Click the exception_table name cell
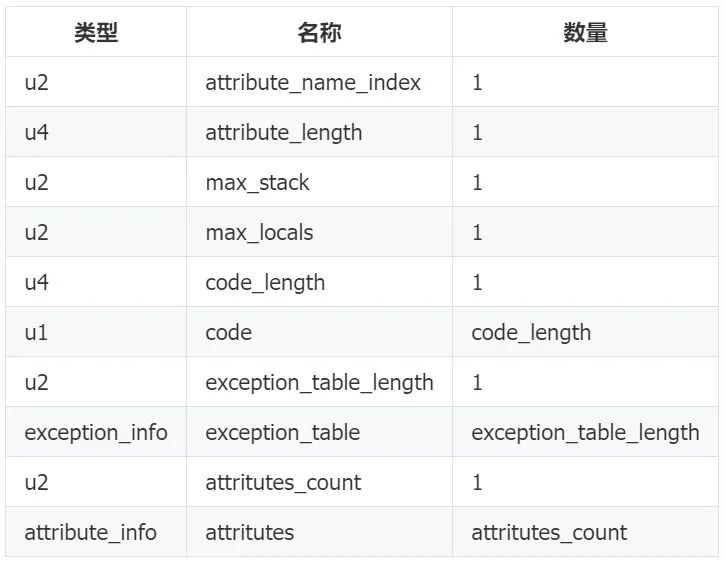725x562 pixels. (x=282, y=432)
